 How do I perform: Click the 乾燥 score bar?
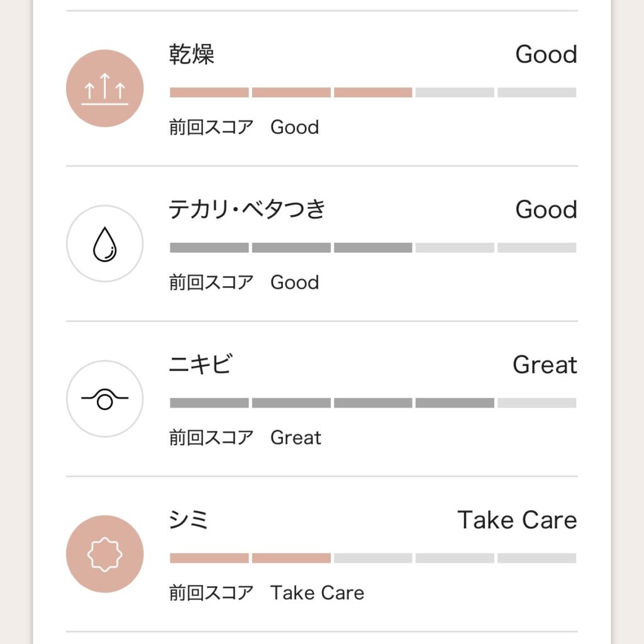pos(372,92)
